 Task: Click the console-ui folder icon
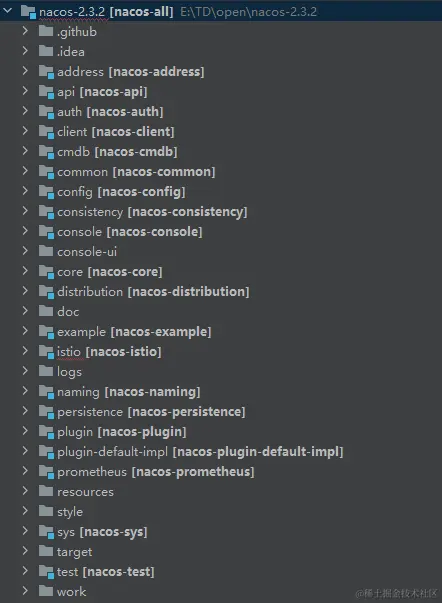tap(46, 251)
